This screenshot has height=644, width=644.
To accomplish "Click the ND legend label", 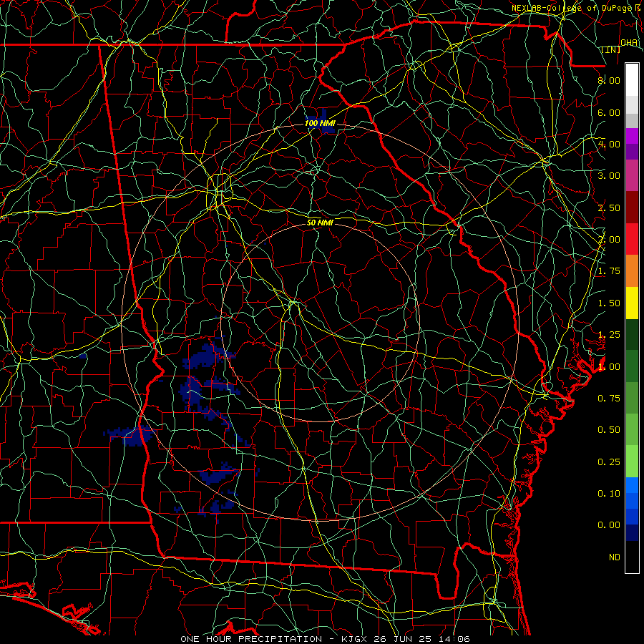I will (x=615, y=557).
